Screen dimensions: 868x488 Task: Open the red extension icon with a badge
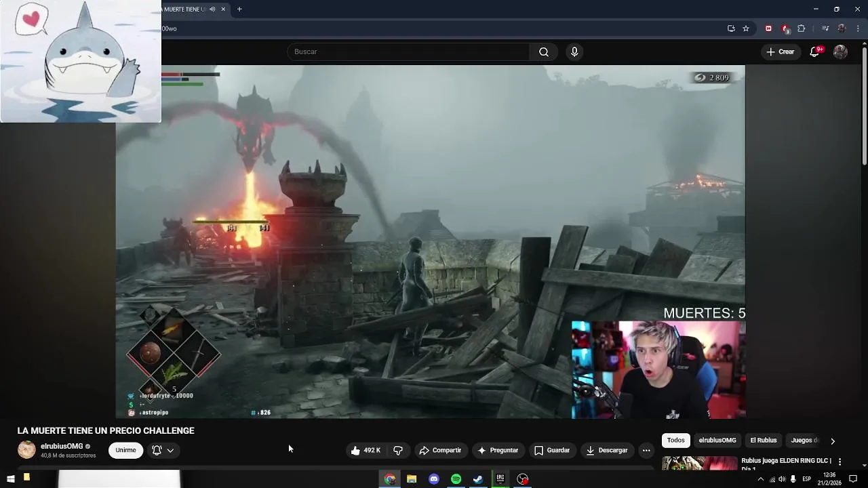point(785,28)
